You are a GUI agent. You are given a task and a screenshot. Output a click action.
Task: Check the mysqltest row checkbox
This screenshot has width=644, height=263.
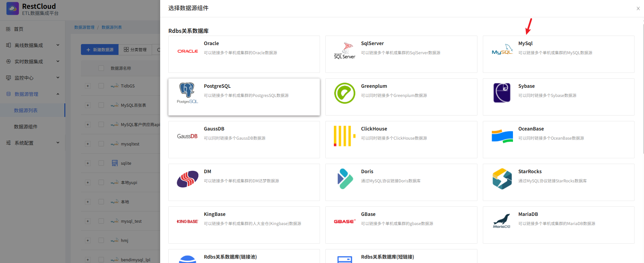101,144
